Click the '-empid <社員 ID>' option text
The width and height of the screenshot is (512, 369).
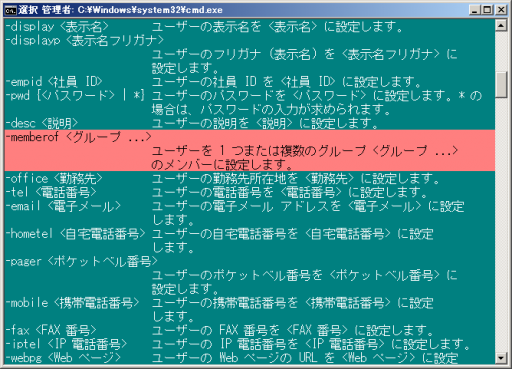(54, 82)
